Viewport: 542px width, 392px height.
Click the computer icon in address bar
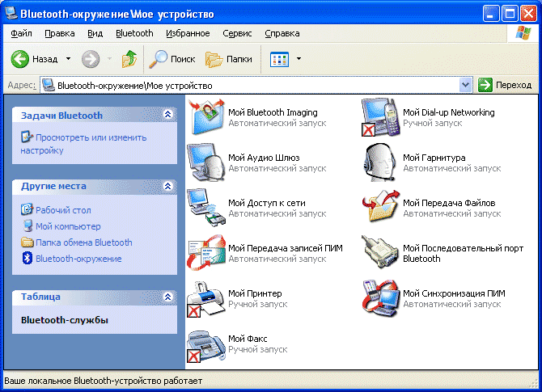point(49,86)
